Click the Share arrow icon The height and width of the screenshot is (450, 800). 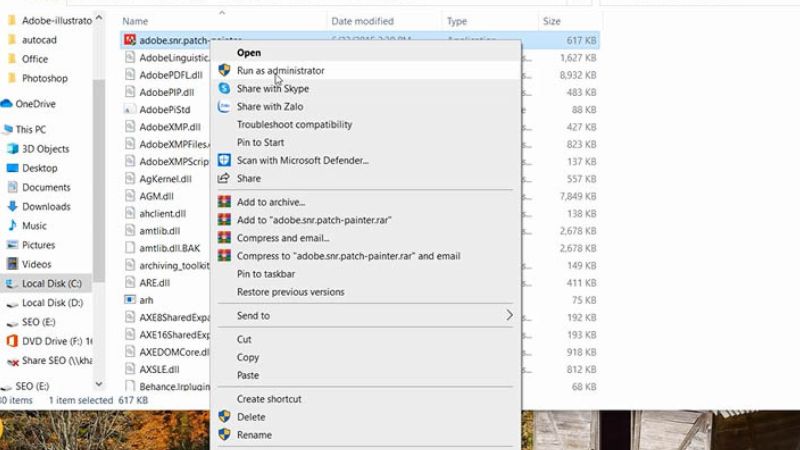pos(224,178)
